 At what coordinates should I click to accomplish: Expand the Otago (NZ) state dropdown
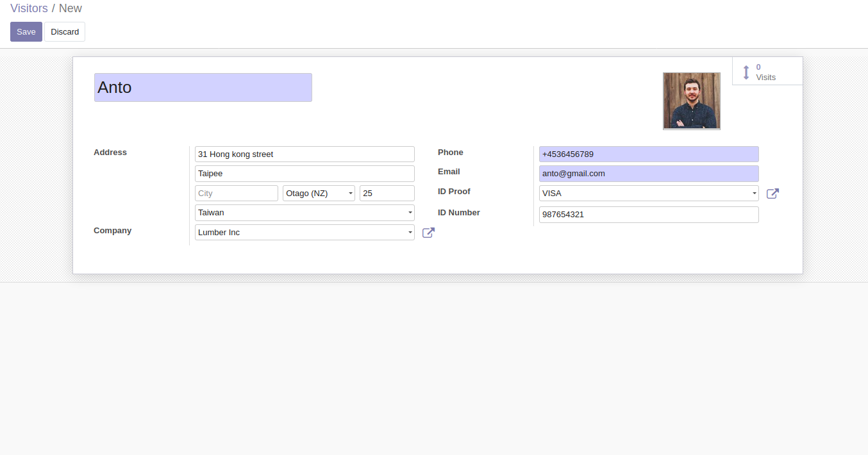[351, 194]
